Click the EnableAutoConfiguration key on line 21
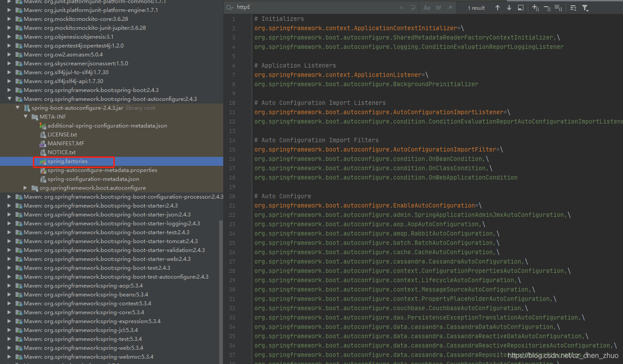623x364 pixels. (x=365, y=205)
